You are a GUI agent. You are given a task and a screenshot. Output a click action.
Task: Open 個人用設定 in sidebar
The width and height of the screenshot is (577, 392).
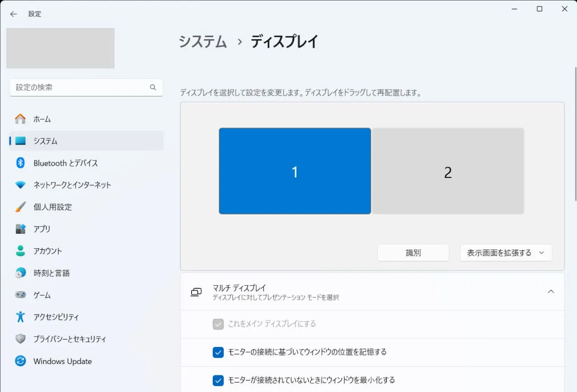pos(86,207)
